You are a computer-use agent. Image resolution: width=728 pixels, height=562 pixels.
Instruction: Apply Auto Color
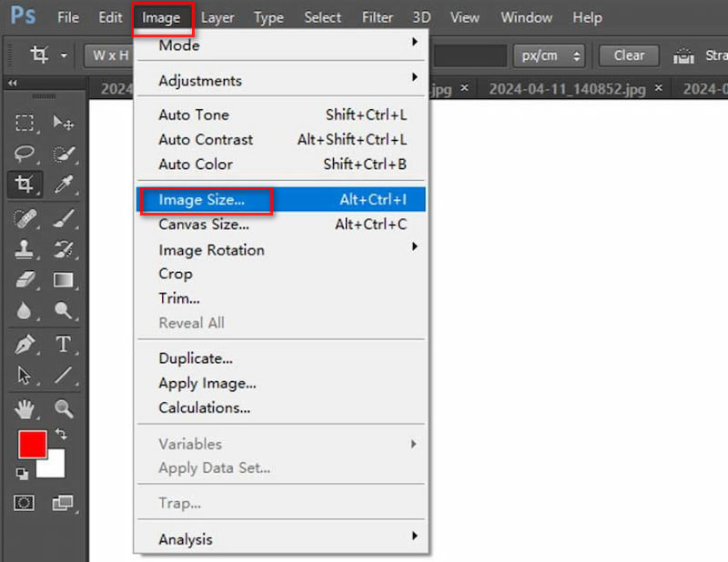[x=281, y=164]
